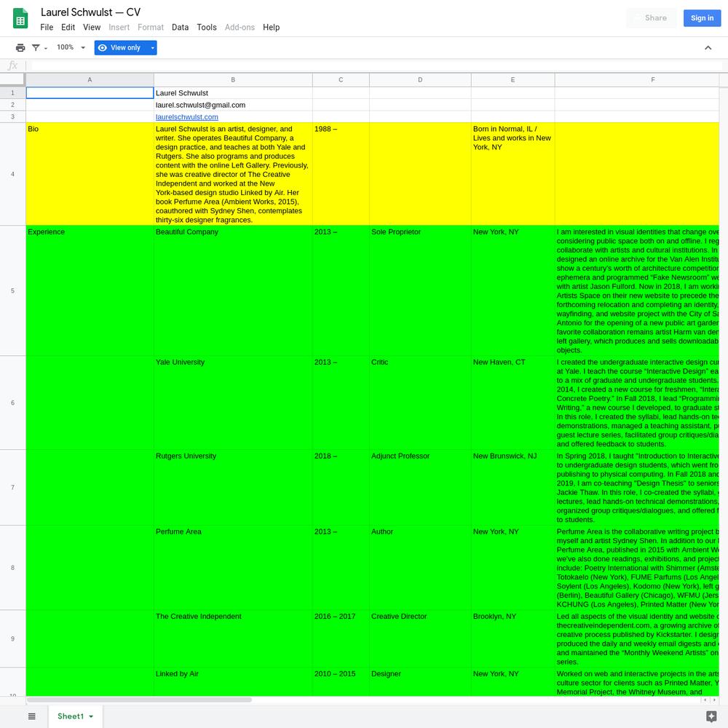This screenshot has width=728, height=728.
Task: Select row 5 header
Action: [x=12, y=290]
